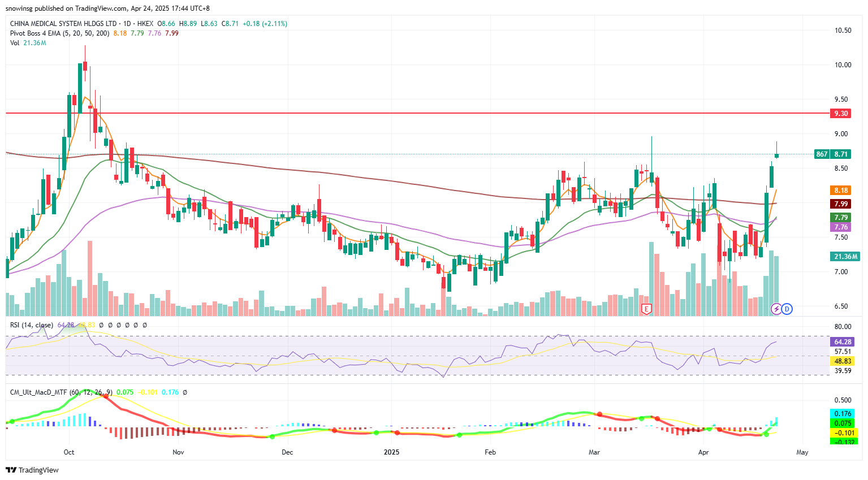Viewport: 868px width, 480px height.
Task: Click the Feb label on the time axis
Action: [x=490, y=452]
